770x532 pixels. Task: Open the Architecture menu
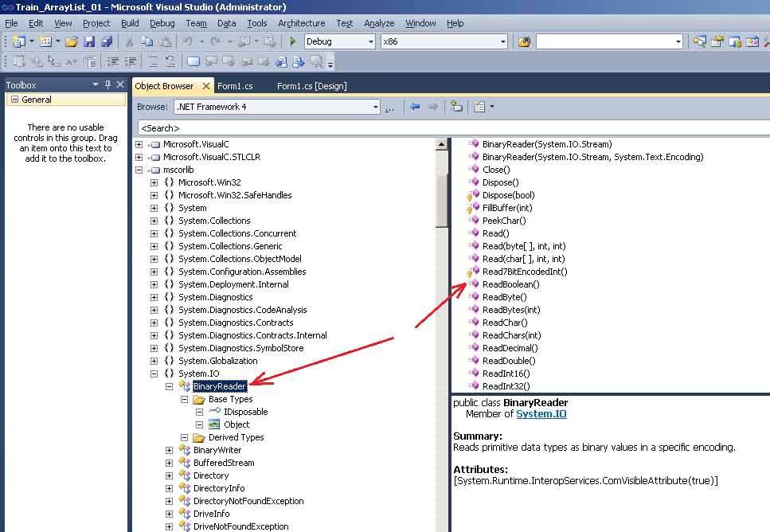tap(302, 23)
